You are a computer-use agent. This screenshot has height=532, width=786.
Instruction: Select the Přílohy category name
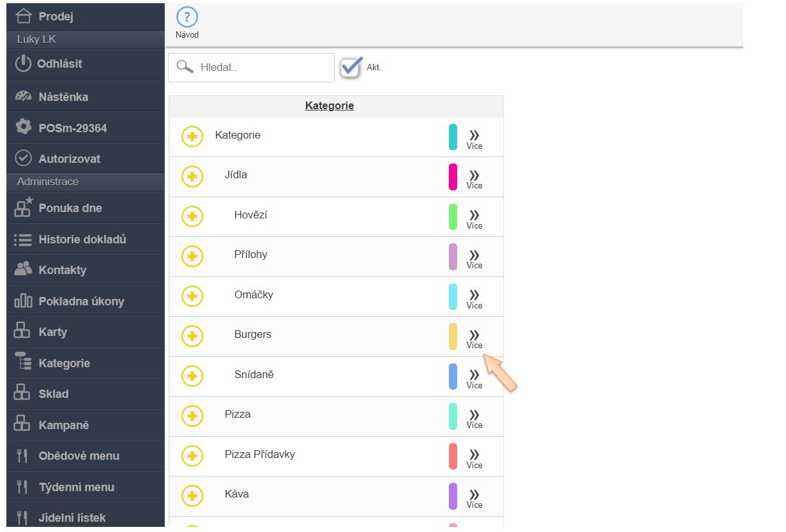[250, 255]
